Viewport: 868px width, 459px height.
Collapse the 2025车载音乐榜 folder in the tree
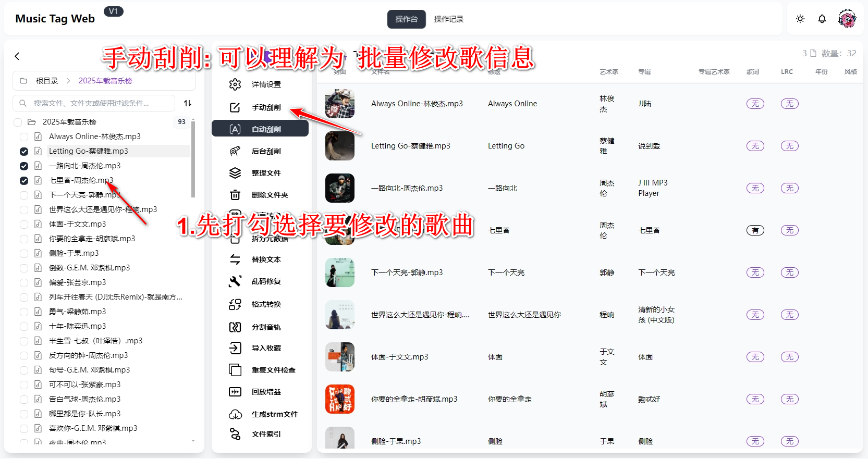click(32, 122)
